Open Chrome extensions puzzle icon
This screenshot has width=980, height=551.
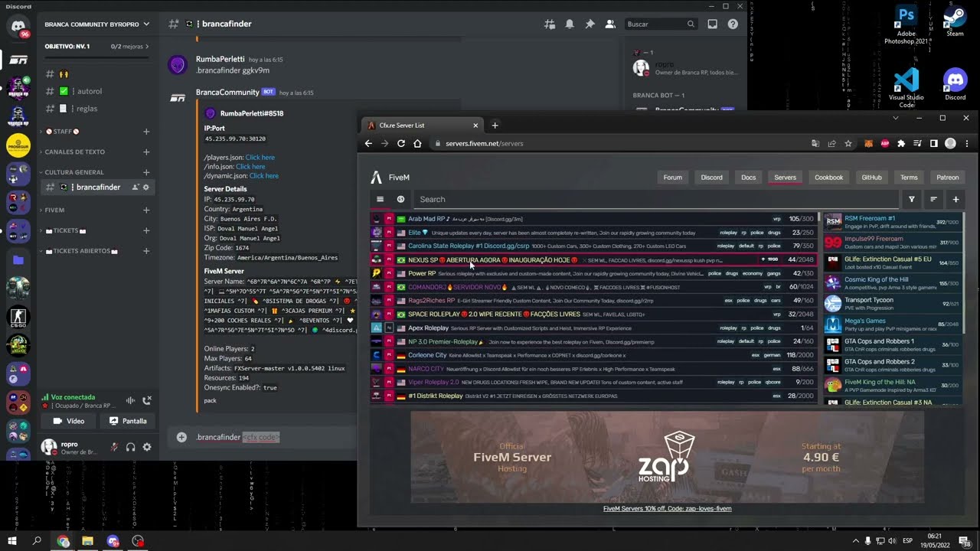[900, 143]
